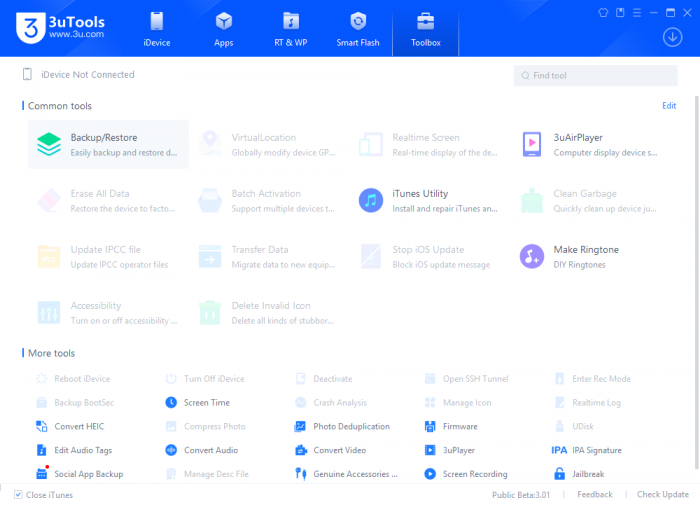700x505 pixels.
Task: Click the Reboot iDevice label
Action: (82, 379)
